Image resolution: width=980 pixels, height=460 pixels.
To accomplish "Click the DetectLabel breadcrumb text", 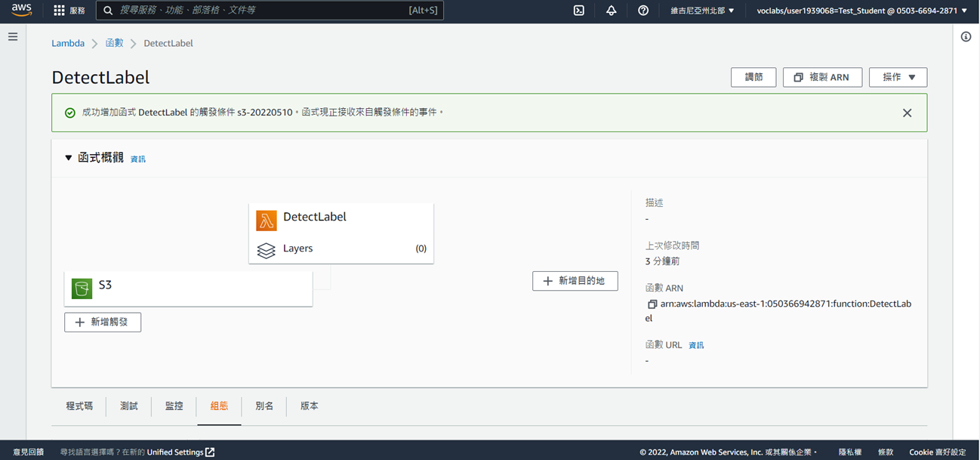I will tap(168, 44).
